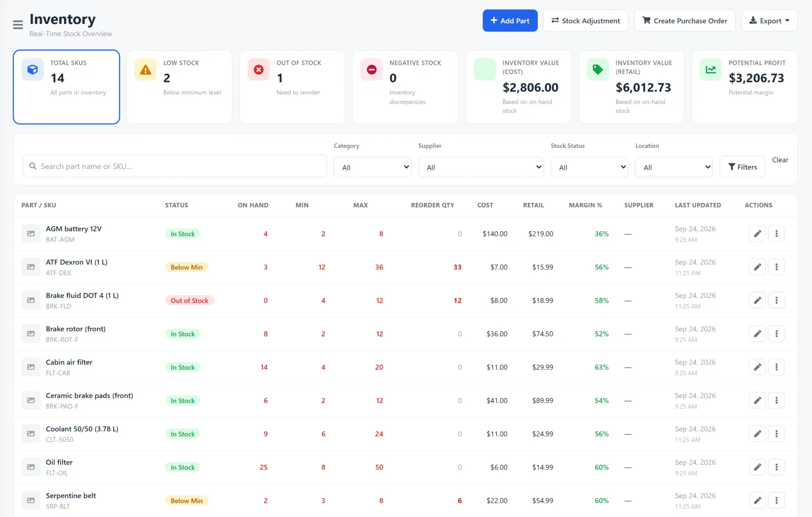This screenshot has width=812, height=517.
Task: Open more actions for Brake rotor (front)
Action: pos(776,334)
